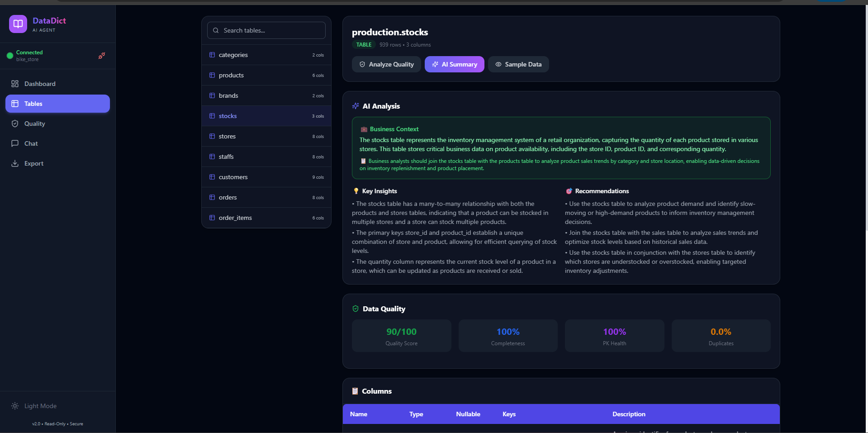This screenshot has width=868, height=433.
Task: Click the Export download icon
Action: click(15, 163)
